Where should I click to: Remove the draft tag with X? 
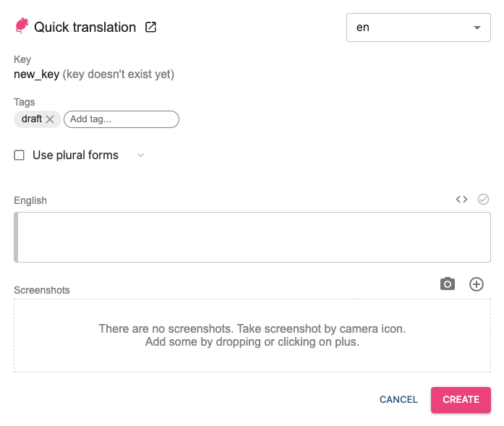click(x=50, y=119)
